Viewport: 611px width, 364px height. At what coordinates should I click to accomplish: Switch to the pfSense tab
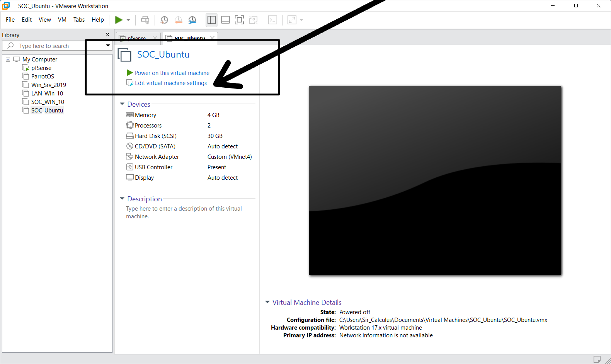[136, 38]
